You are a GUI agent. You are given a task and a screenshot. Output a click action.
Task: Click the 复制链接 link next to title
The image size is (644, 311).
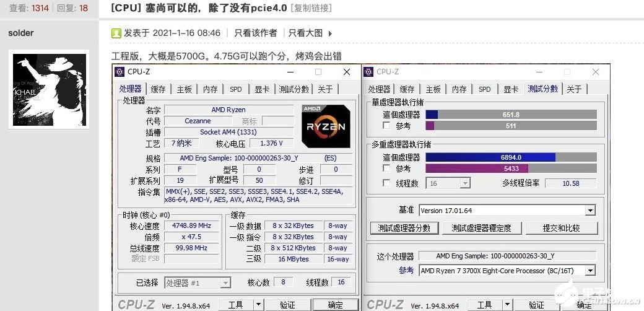(311, 8)
